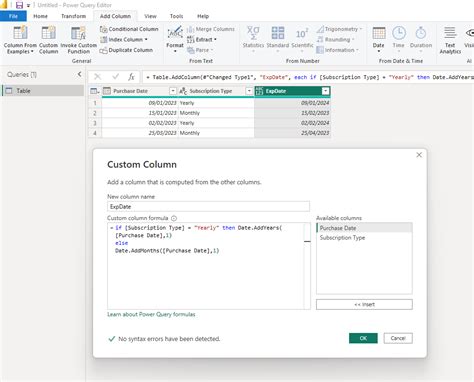474x382 pixels.
Task: Switch to the View tab
Action: (x=150, y=16)
